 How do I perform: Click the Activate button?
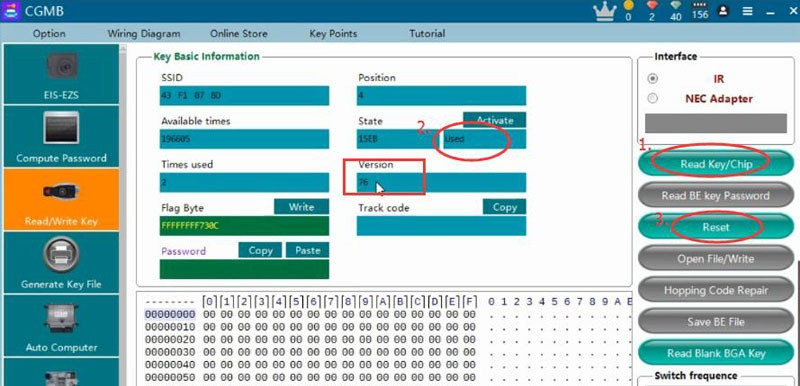coord(494,120)
